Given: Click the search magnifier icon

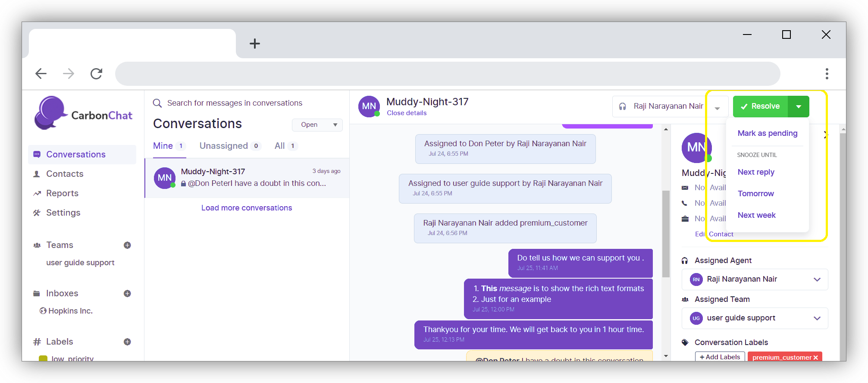Looking at the screenshot, I should click(x=157, y=104).
